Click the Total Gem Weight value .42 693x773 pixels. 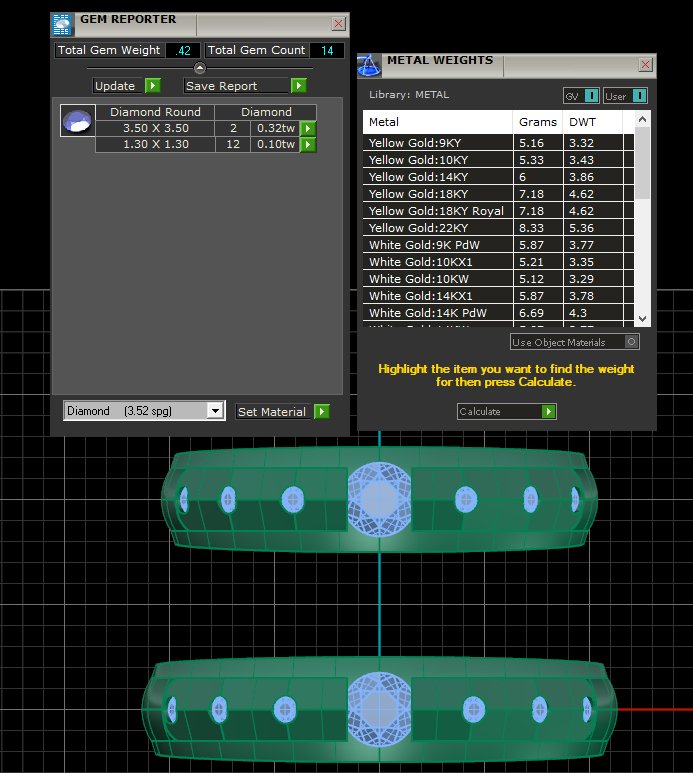[183, 50]
